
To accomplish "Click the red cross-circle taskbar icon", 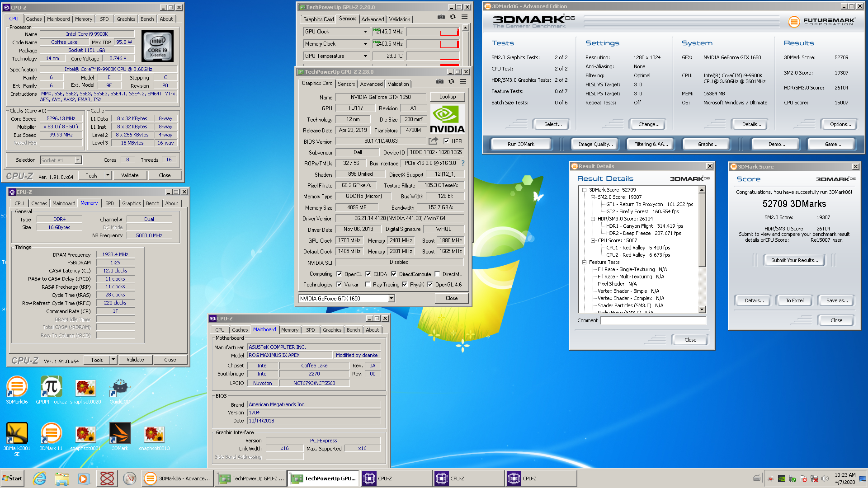I will 107,478.
